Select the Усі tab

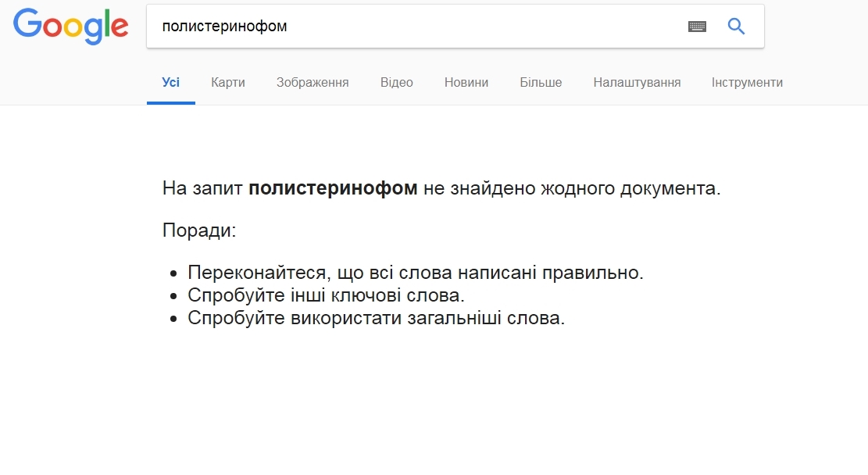click(170, 83)
